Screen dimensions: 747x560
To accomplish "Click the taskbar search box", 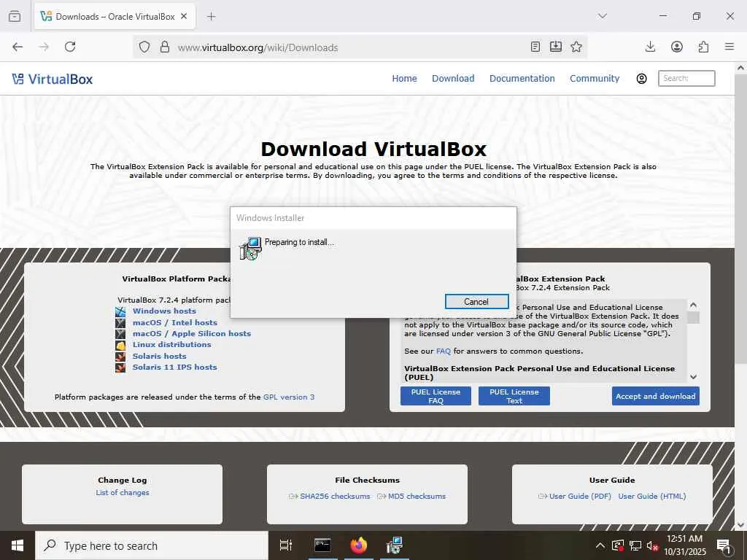I will [x=152, y=545].
